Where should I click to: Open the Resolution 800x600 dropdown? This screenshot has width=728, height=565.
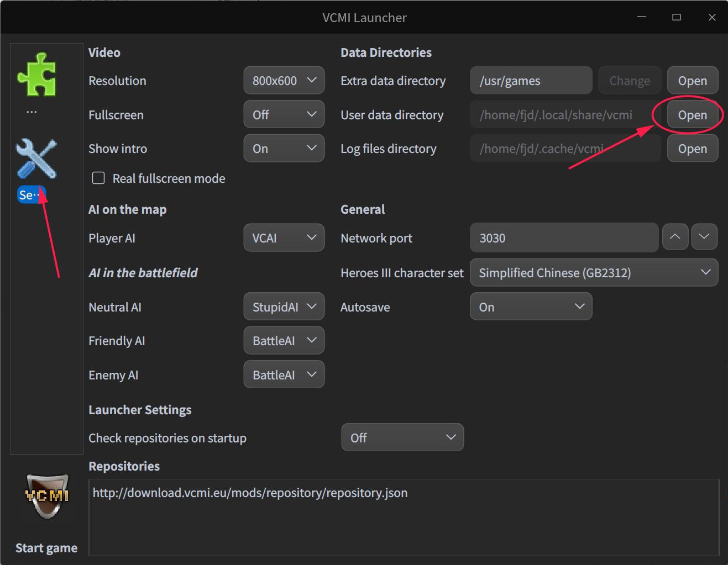tap(284, 81)
